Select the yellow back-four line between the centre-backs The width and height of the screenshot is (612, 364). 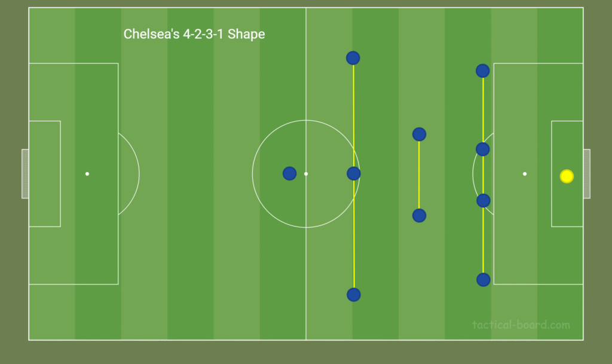point(483,175)
